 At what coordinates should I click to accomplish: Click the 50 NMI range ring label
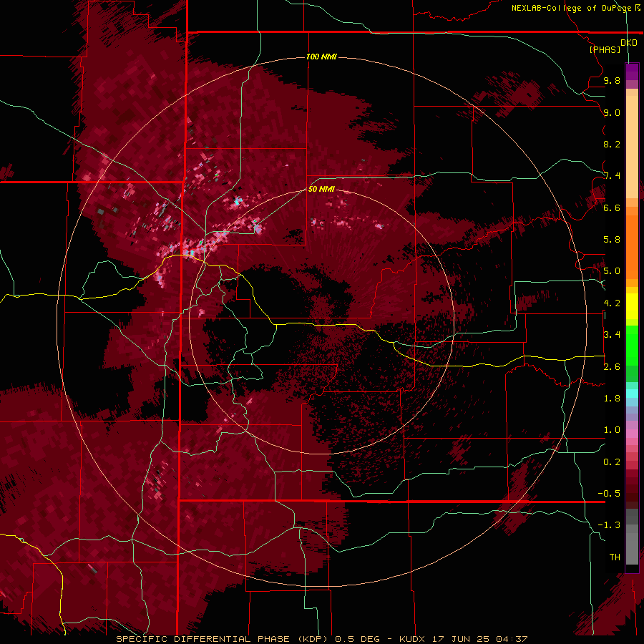tap(321, 189)
